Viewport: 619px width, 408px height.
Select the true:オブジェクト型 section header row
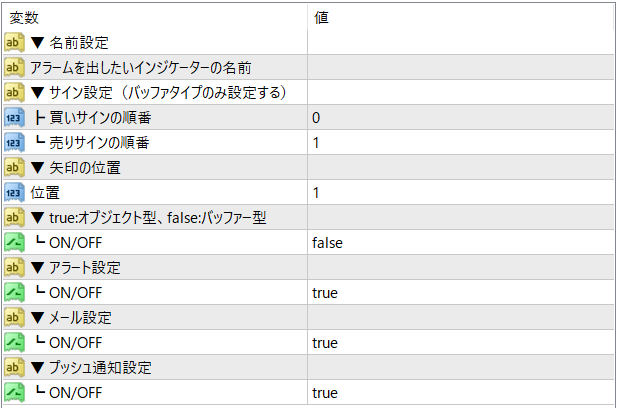coord(150,218)
